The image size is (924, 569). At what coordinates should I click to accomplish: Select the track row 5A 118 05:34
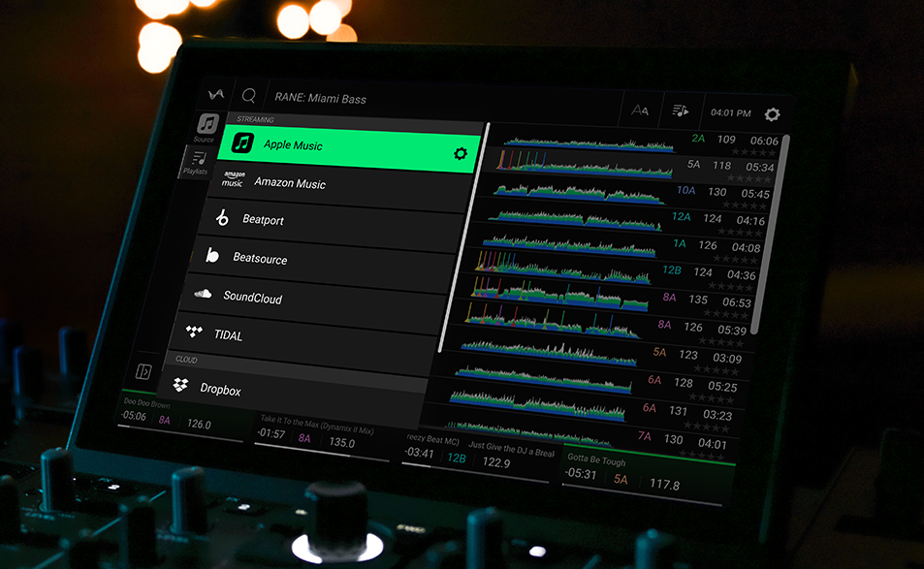click(633, 167)
